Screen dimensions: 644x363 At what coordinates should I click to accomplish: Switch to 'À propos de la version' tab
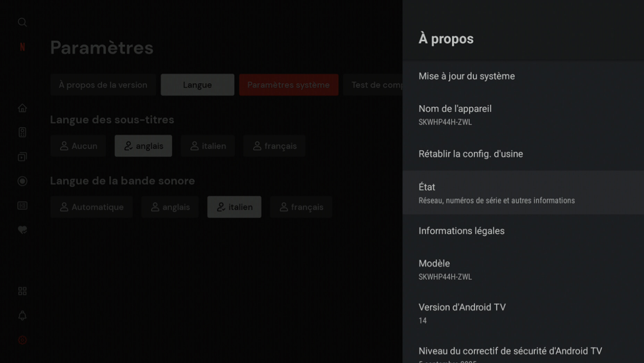tap(103, 85)
